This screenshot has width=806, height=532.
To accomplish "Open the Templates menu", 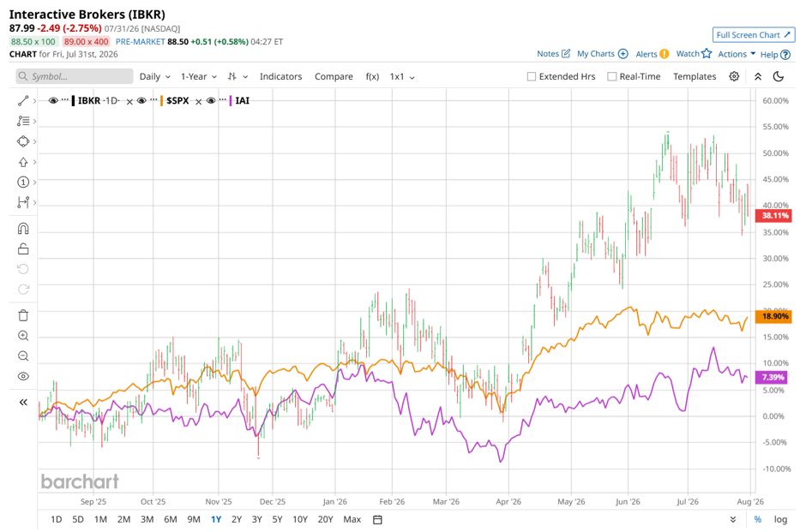I will [695, 76].
